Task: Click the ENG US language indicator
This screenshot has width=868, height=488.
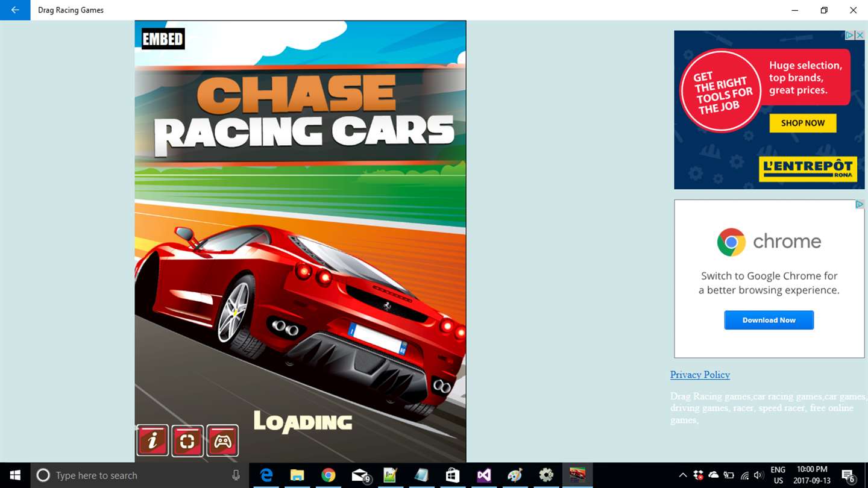Action: tap(778, 475)
